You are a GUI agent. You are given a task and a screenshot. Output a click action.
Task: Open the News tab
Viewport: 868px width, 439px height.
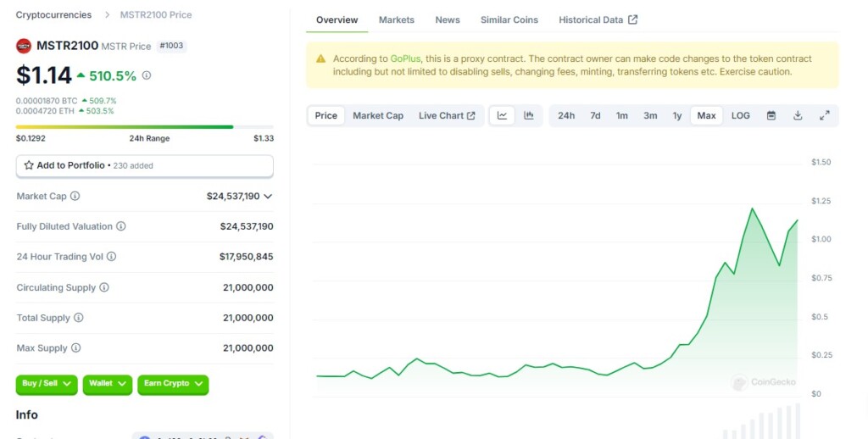448,20
